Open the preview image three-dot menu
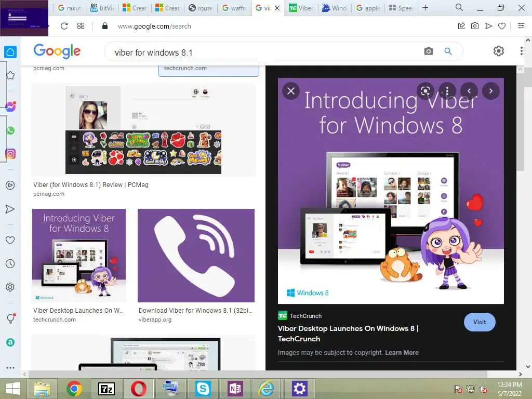 click(x=447, y=91)
